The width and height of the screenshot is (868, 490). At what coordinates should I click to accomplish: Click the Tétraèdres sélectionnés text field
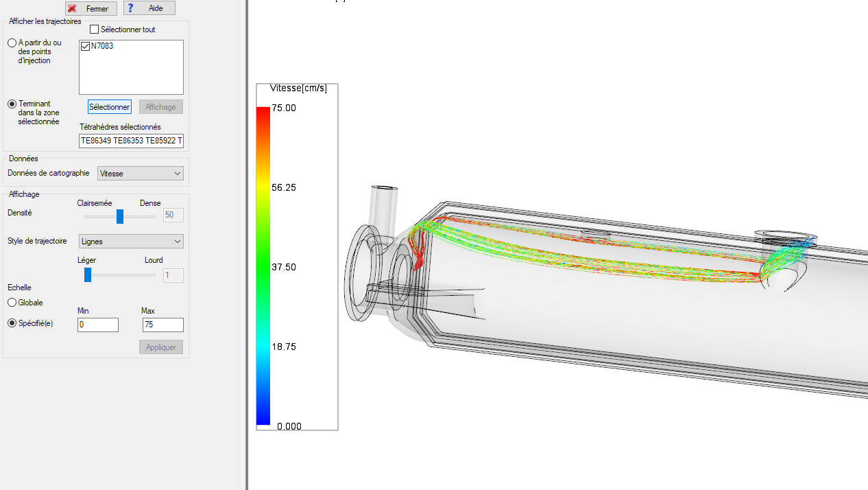(x=131, y=141)
